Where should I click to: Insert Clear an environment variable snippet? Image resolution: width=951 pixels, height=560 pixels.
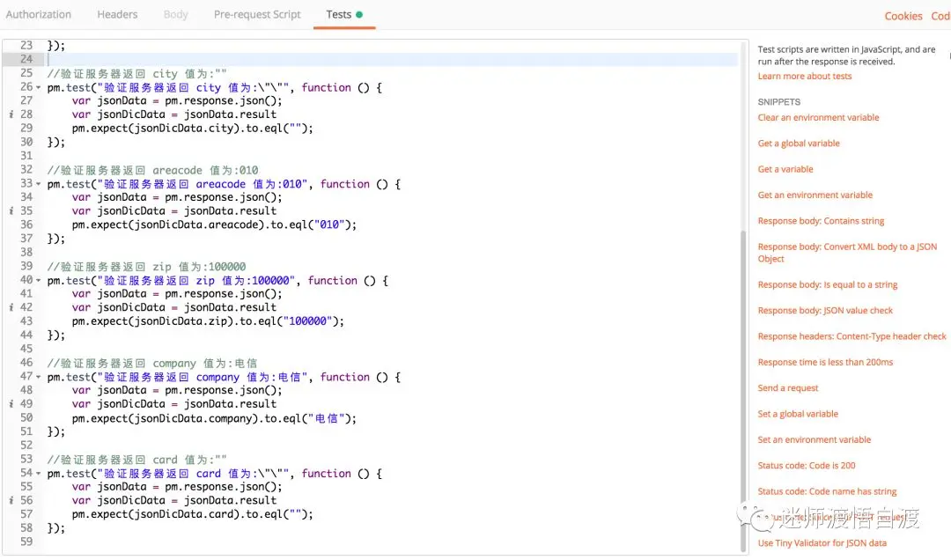[x=818, y=118]
